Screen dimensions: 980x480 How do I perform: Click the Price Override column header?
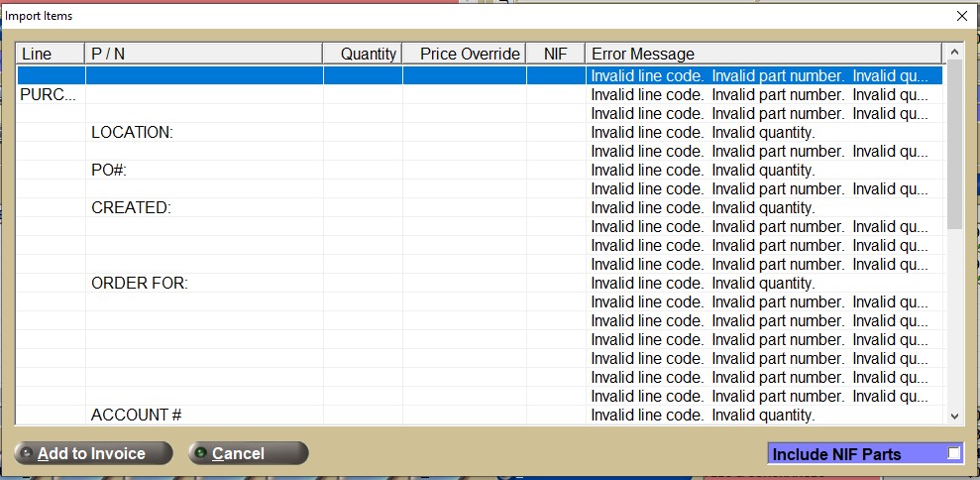point(465,54)
